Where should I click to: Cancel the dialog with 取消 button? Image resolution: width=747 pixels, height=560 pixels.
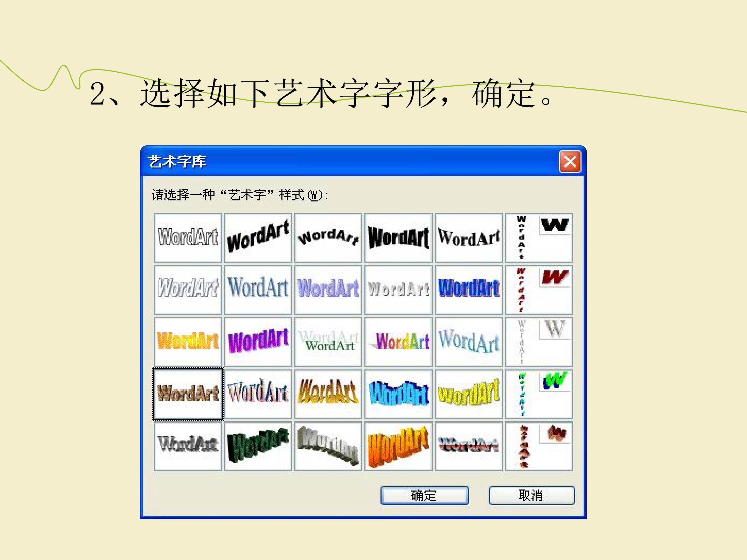(x=531, y=495)
